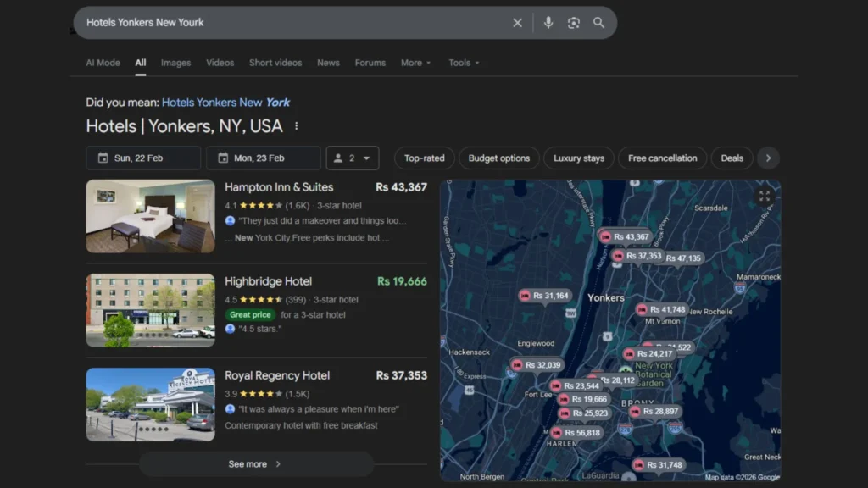Expand the map to full screen
Screen dimensions: 868x488
[x=765, y=196]
